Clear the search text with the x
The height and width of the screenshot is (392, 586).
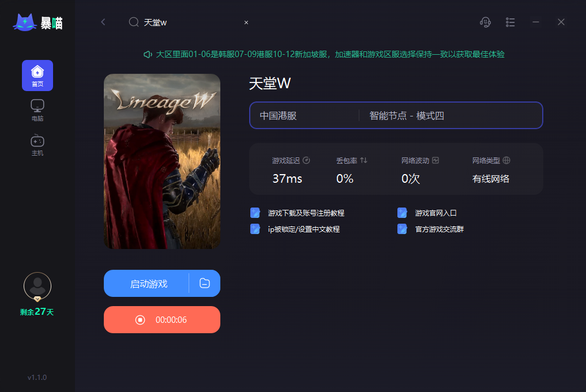coord(246,22)
